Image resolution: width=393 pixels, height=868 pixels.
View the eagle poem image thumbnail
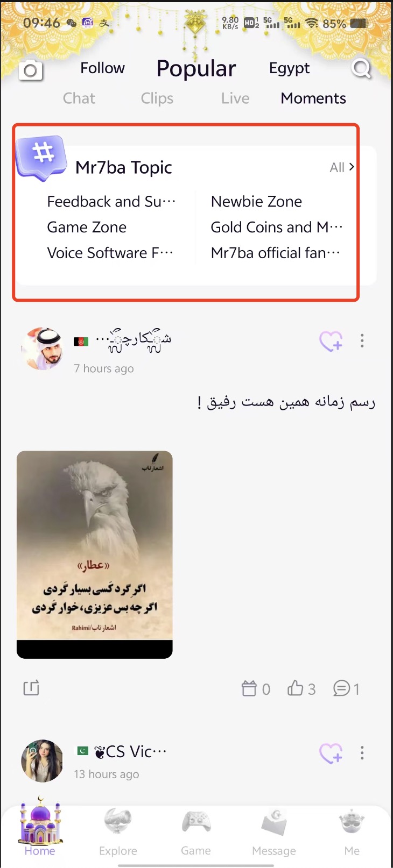(95, 554)
